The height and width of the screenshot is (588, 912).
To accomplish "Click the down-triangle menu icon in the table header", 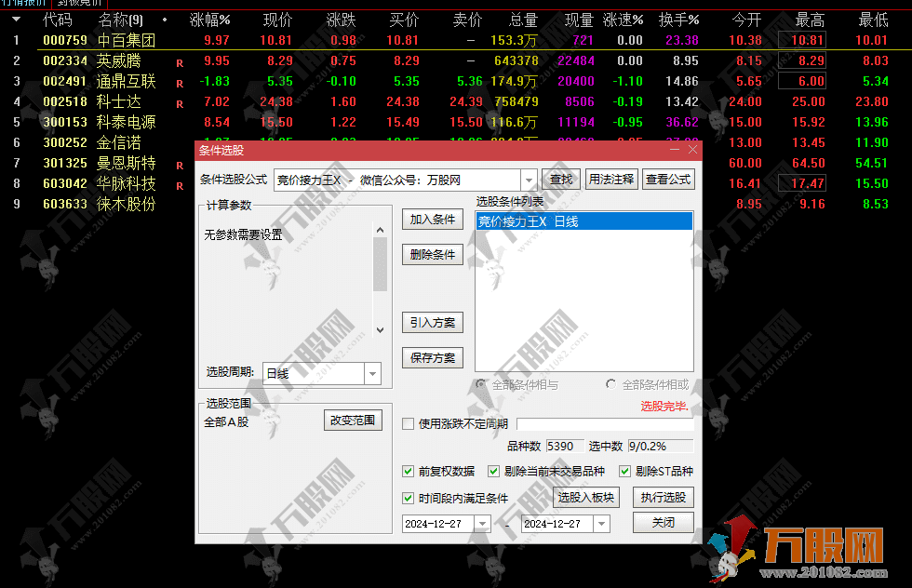I will [17, 20].
